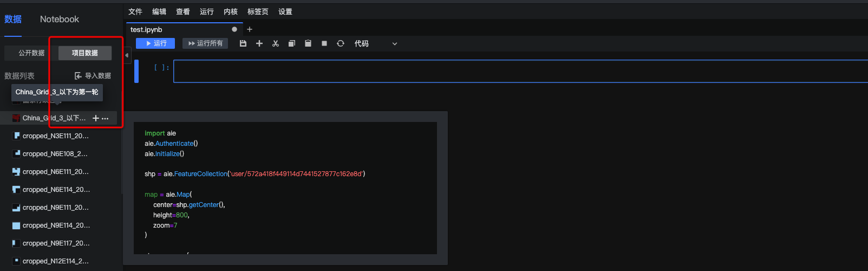Click into the empty code cell input
868x271 pixels.
tap(520, 72)
